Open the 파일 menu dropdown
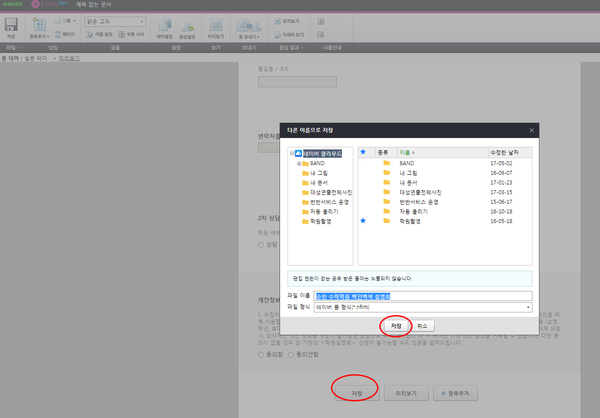This screenshot has width=600, height=418. click(x=13, y=48)
